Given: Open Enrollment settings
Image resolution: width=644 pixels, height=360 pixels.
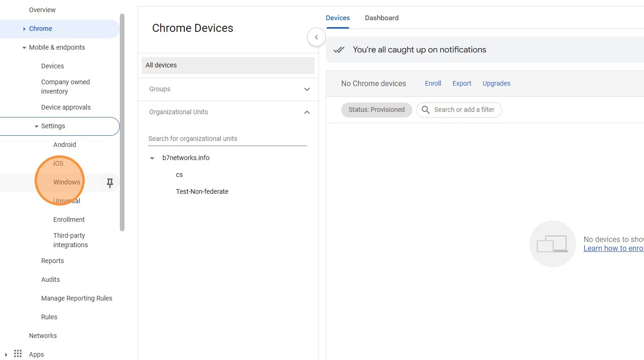Looking at the screenshot, I should [69, 220].
